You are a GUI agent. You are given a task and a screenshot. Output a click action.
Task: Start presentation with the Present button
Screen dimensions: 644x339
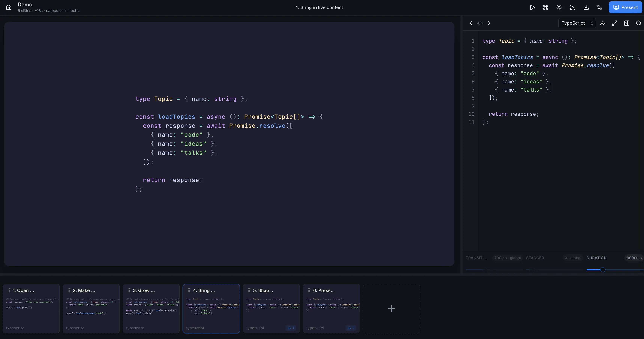coord(625,7)
